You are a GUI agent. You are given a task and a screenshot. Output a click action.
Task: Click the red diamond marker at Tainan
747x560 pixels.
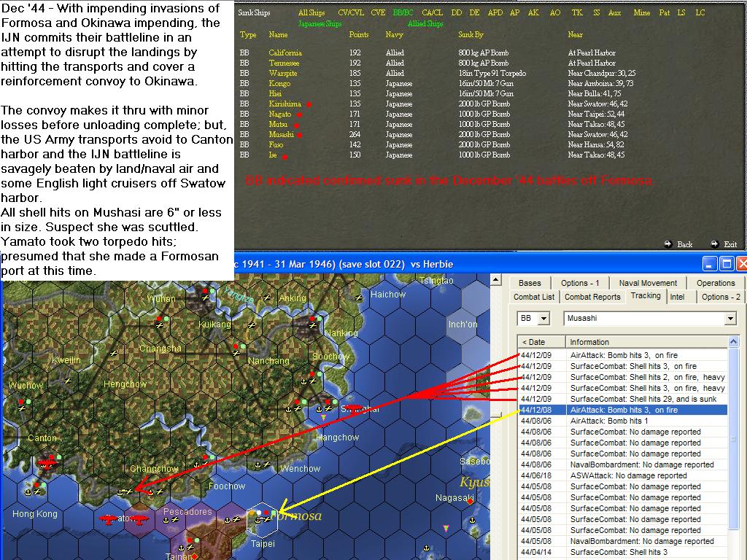click(x=194, y=556)
